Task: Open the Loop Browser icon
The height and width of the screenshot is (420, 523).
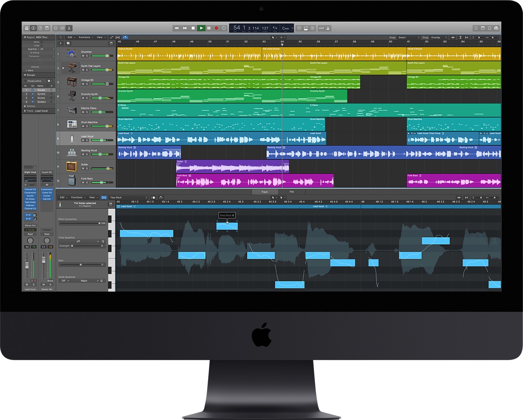Action: coord(489,28)
